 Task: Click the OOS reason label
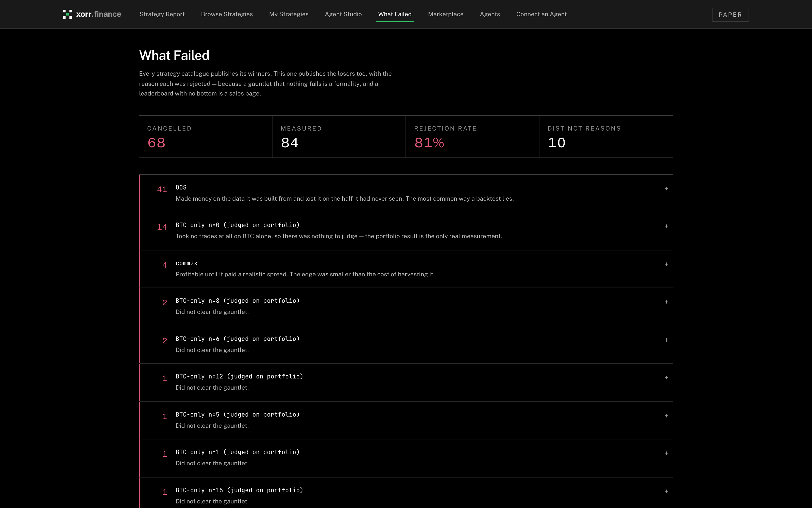click(181, 187)
